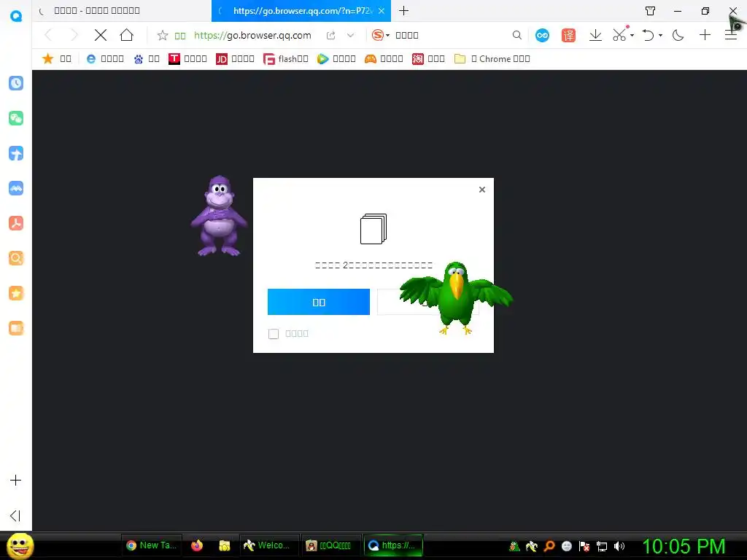The height and width of the screenshot is (560, 747).
Task: Open Firefox from the taskbar
Action: coord(197,545)
